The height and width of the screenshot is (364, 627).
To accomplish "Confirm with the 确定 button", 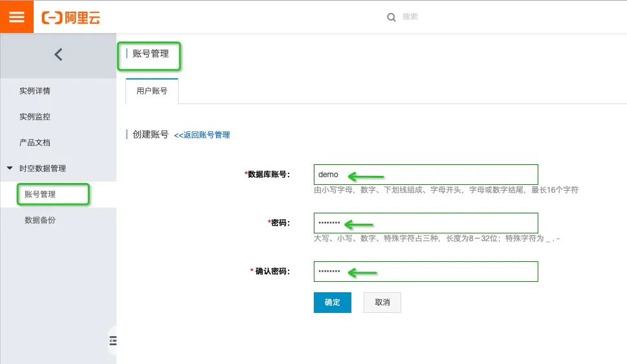I will [x=333, y=303].
